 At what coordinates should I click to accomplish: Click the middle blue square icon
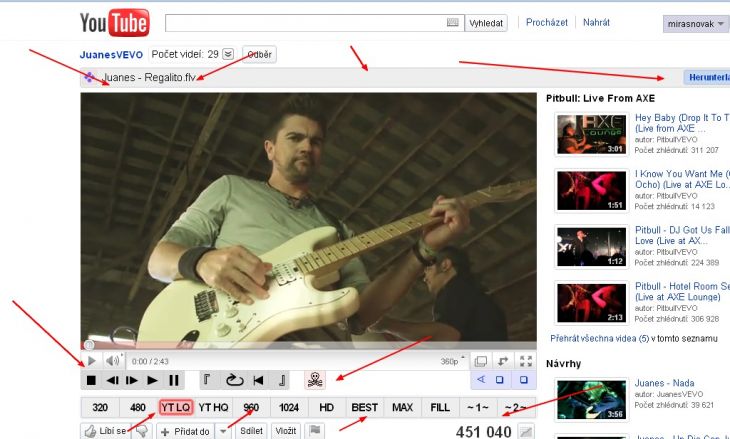[500, 379]
